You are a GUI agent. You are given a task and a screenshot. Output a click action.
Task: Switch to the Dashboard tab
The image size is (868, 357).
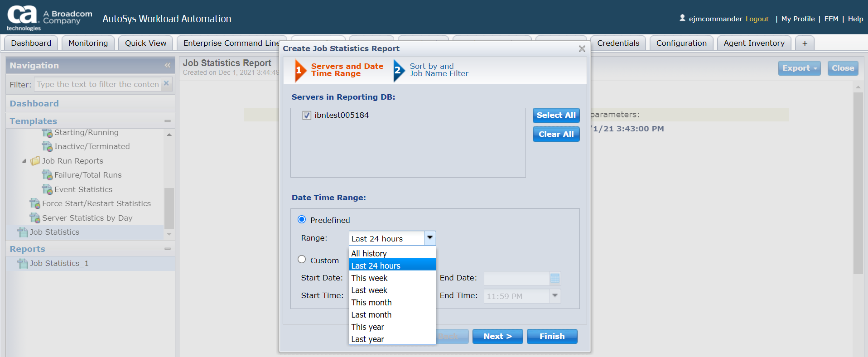31,43
